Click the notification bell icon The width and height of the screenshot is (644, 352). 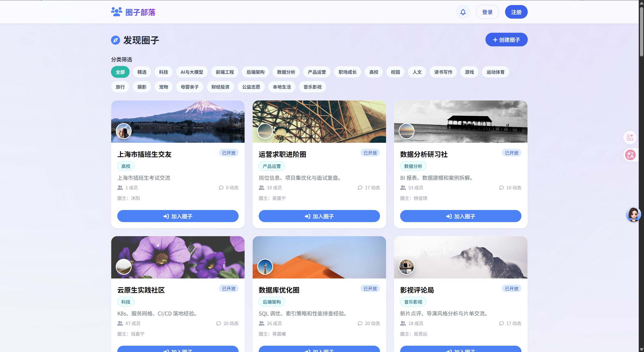(463, 12)
